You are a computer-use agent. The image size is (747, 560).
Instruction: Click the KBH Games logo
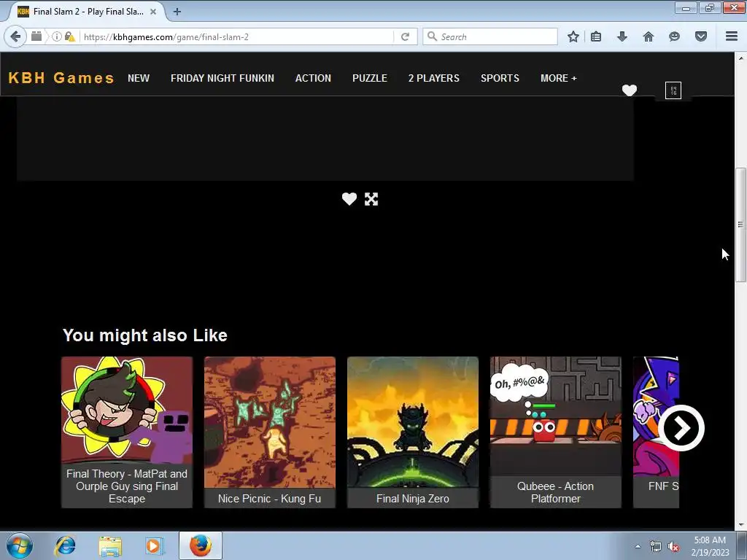point(61,77)
